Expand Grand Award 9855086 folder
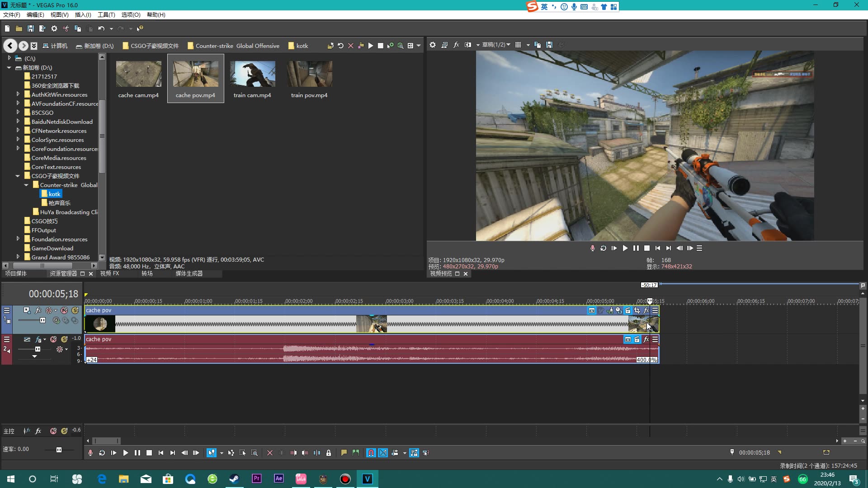The height and width of the screenshot is (488, 868). tap(18, 257)
